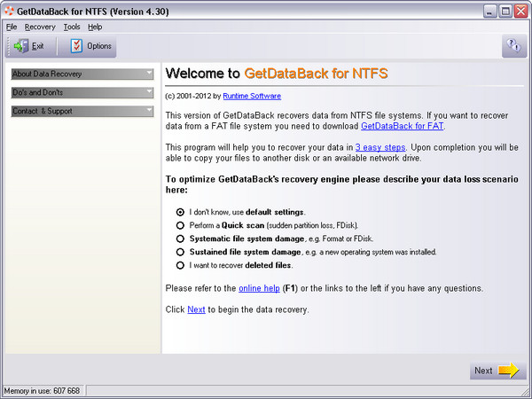Open the File menu

pyautogui.click(x=12, y=27)
